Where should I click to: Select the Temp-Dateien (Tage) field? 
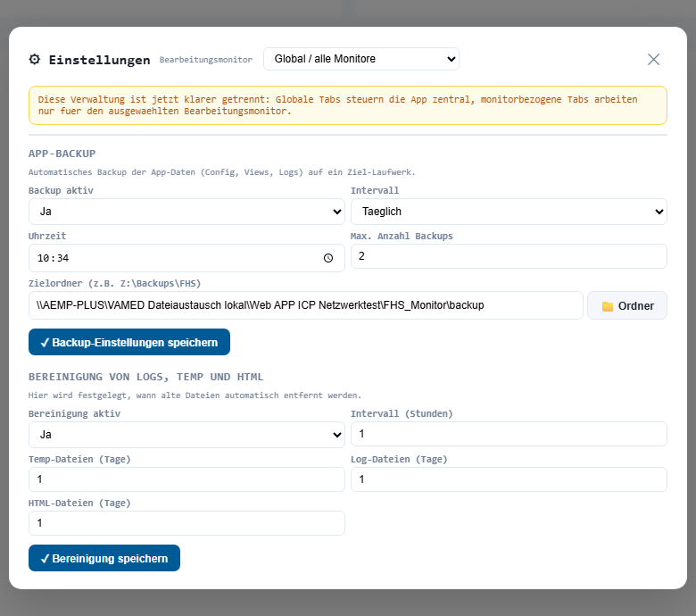(186, 479)
